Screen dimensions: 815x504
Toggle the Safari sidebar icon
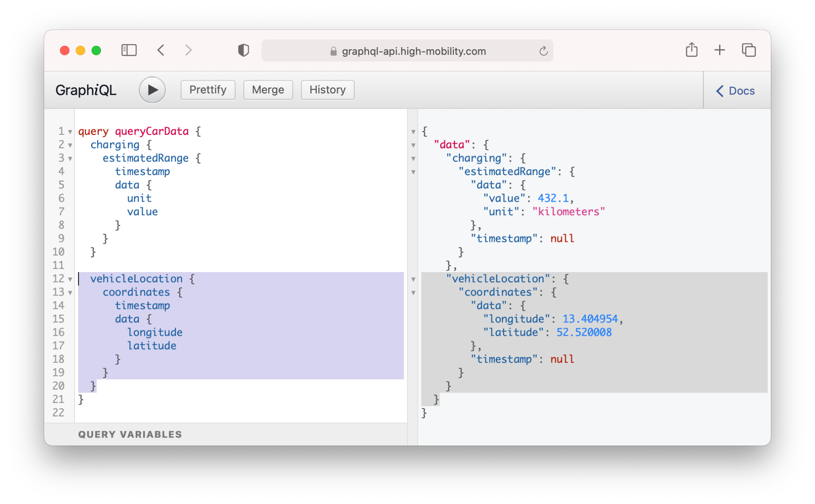click(129, 51)
